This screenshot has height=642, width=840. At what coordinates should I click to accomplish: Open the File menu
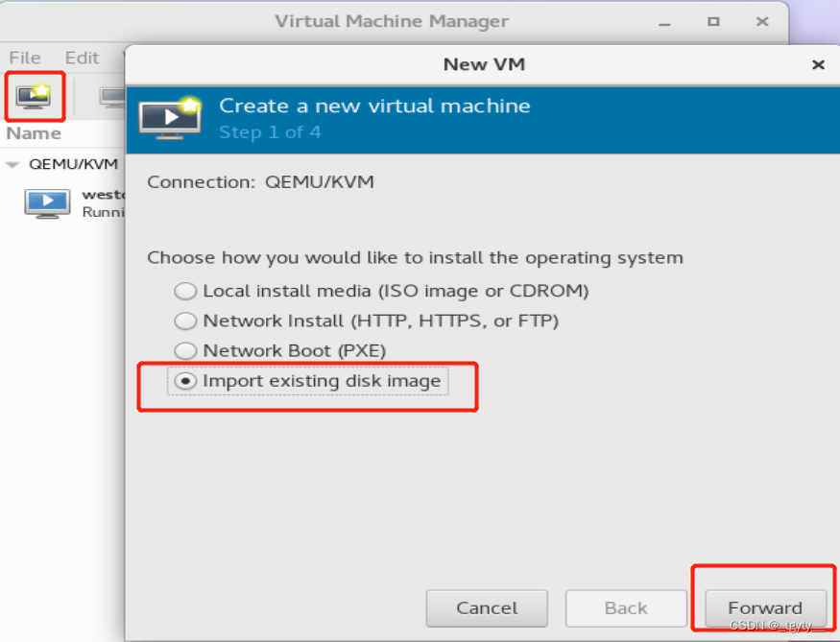[25, 59]
